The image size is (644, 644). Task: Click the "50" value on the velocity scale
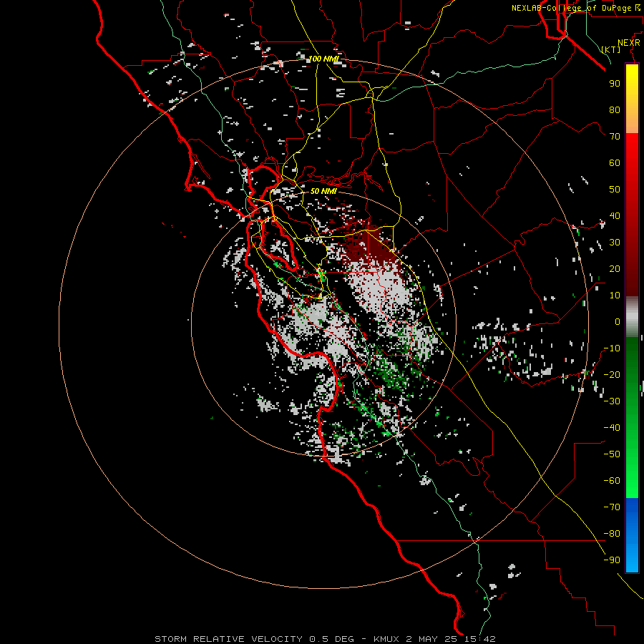615,190
